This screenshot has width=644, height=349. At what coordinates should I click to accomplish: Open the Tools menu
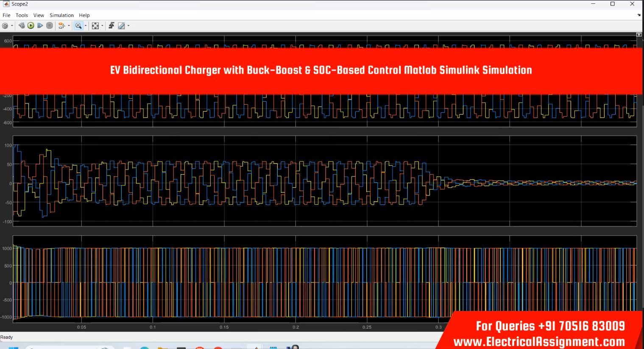point(22,15)
